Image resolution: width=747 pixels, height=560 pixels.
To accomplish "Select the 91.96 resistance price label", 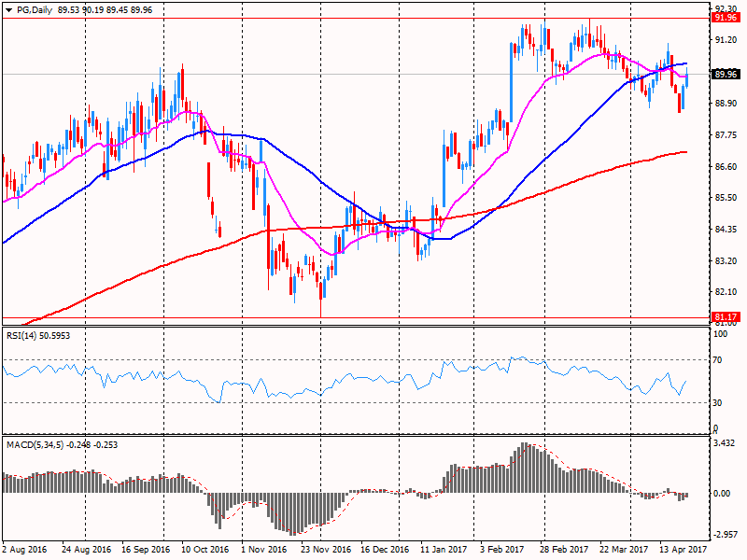I will coord(726,18).
